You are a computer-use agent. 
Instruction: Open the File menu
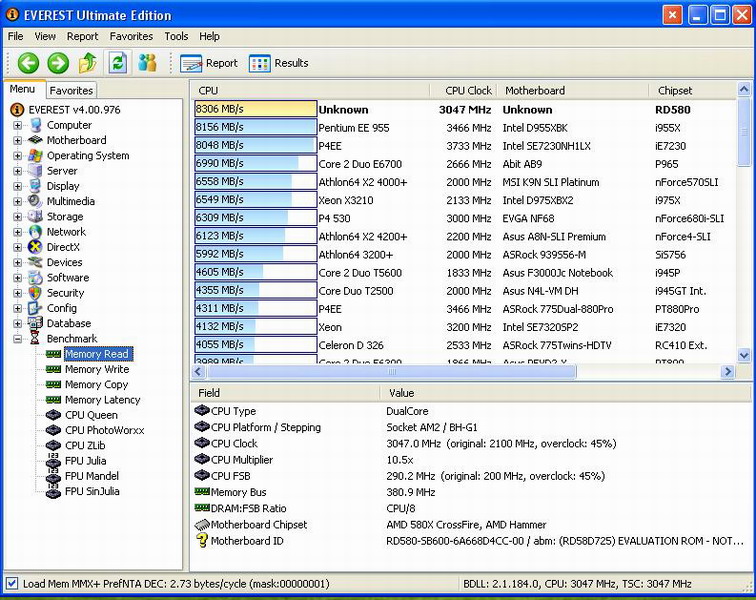tap(15, 36)
